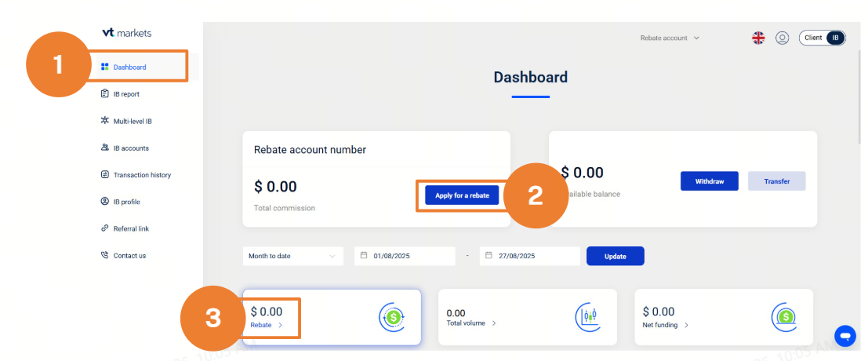The image size is (868, 361).
Task: Click the Update button
Action: tap(615, 257)
